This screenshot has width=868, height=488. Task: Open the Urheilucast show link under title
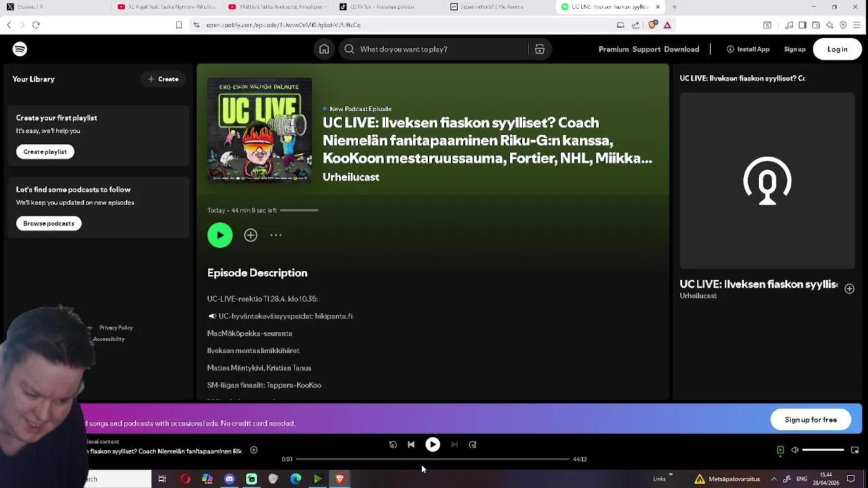click(351, 178)
